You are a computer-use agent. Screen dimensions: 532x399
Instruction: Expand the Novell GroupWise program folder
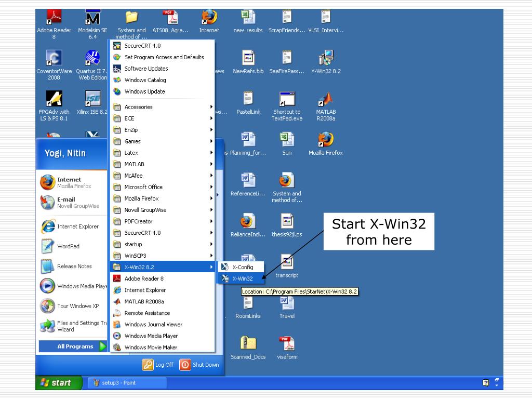tap(163, 210)
